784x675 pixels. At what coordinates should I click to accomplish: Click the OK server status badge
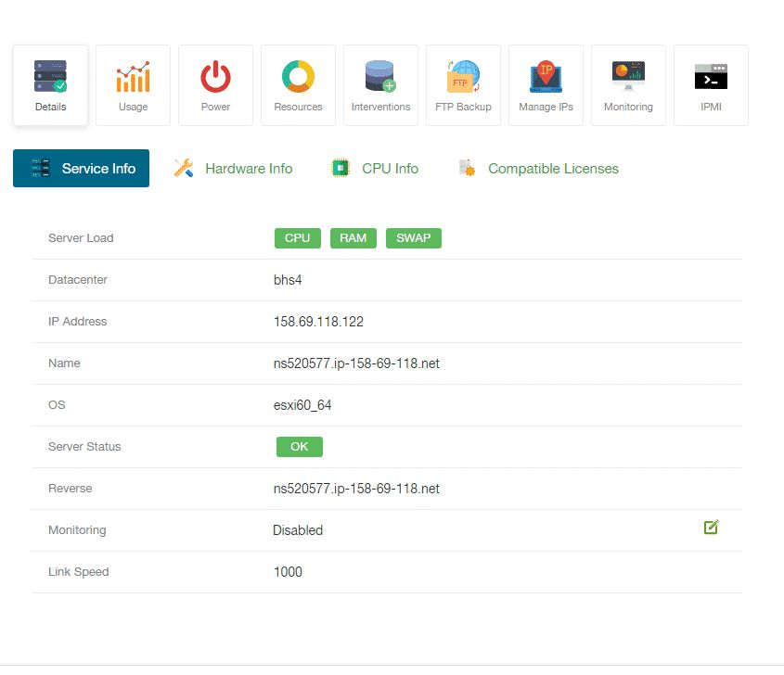(x=299, y=447)
